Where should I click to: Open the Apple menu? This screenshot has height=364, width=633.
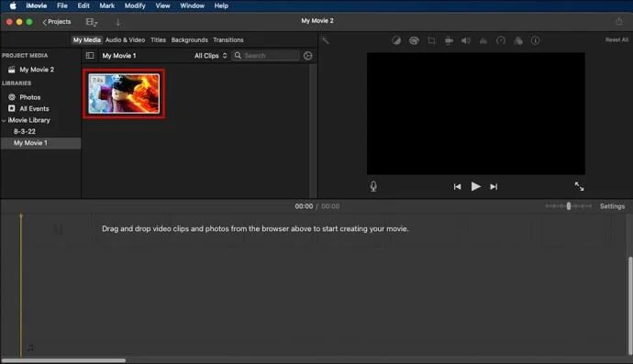point(13,6)
